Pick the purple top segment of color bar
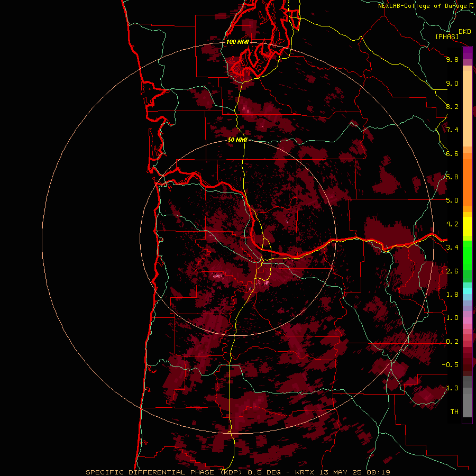This screenshot has width=476, height=476. 467,53
